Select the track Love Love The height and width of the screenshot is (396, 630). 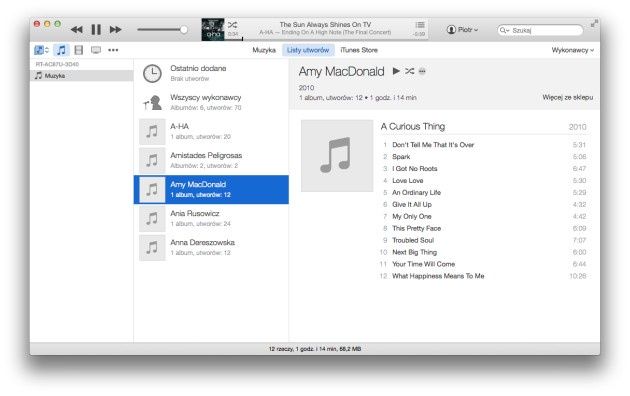coord(484,181)
